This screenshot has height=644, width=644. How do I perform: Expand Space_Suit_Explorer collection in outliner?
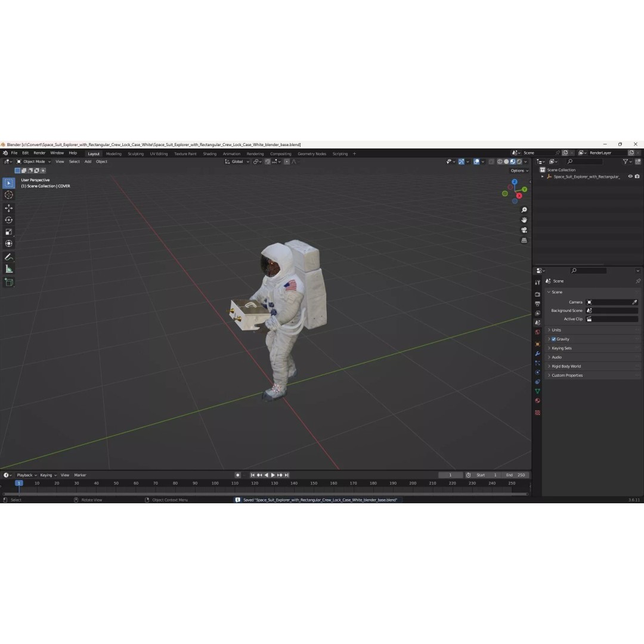543,177
